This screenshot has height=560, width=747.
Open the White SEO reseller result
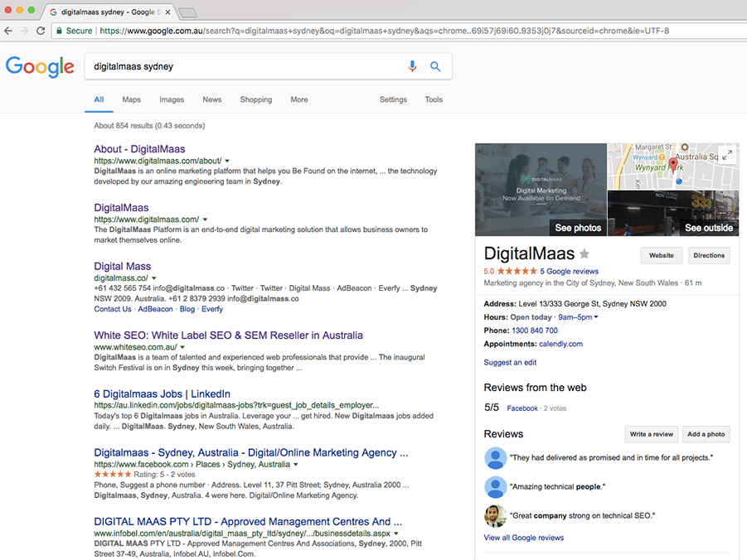[x=228, y=336]
